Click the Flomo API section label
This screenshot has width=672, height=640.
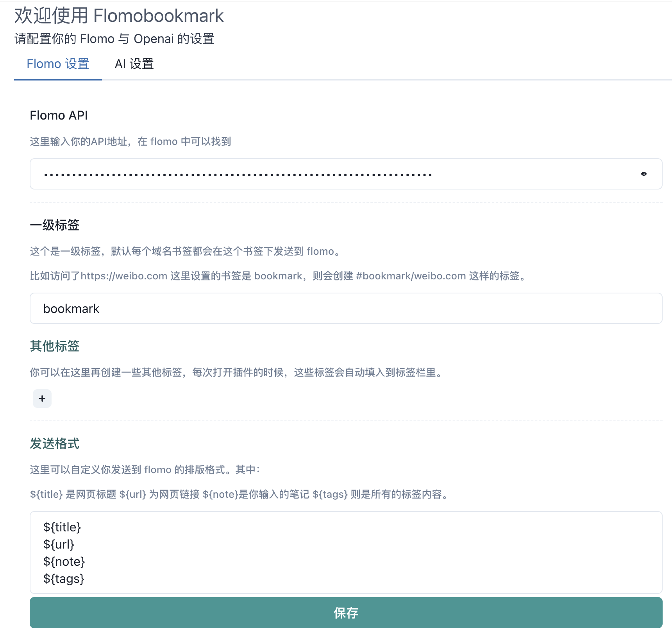click(x=59, y=115)
